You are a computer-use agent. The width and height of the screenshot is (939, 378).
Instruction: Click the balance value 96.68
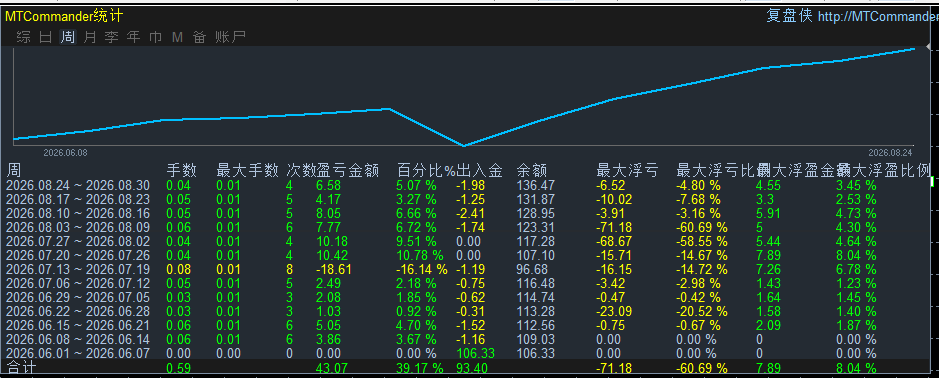pos(533,270)
